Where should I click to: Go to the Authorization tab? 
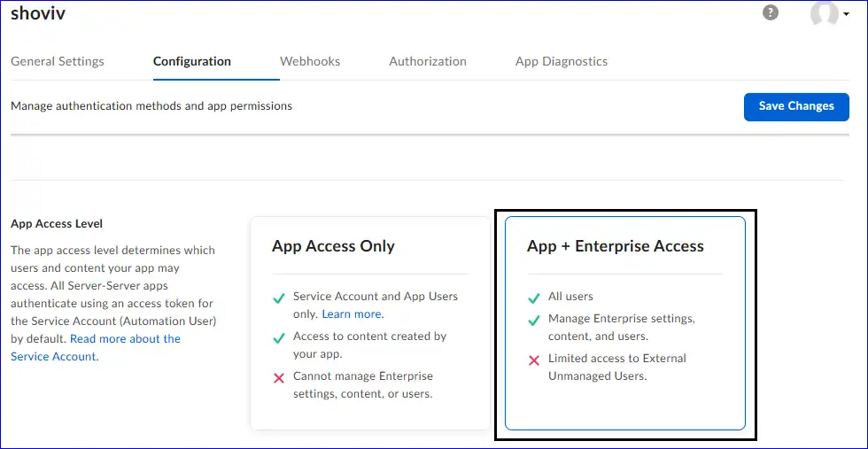[x=428, y=61]
